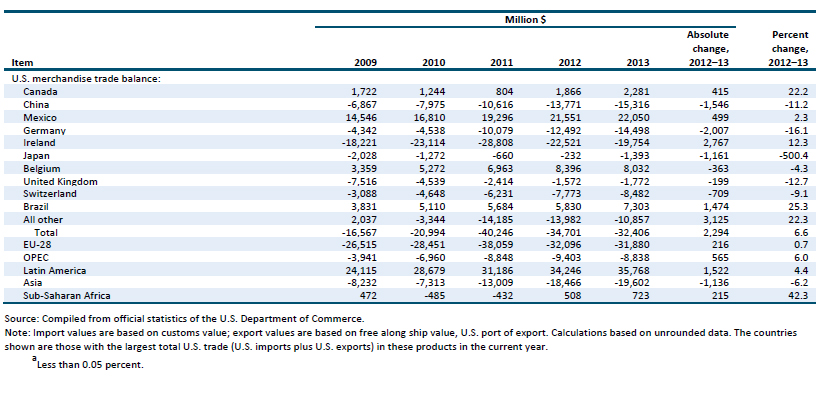The width and height of the screenshot is (820, 394).
Task: Select Asia's 2012 value -18,466
Action: 564,284
